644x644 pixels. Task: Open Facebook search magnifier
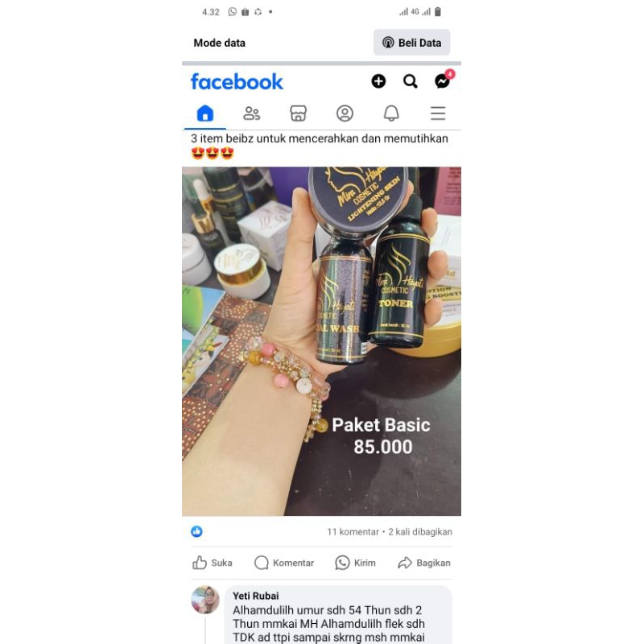pos(411,81)
